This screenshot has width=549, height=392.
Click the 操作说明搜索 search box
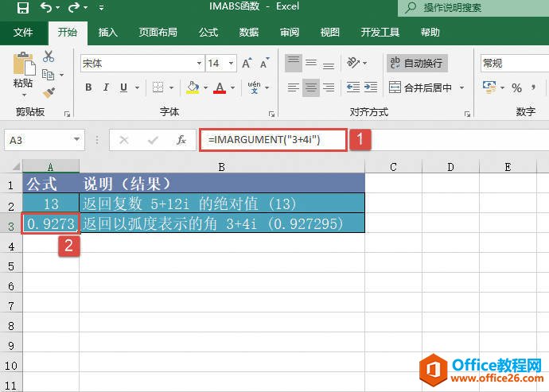(473, 8)
